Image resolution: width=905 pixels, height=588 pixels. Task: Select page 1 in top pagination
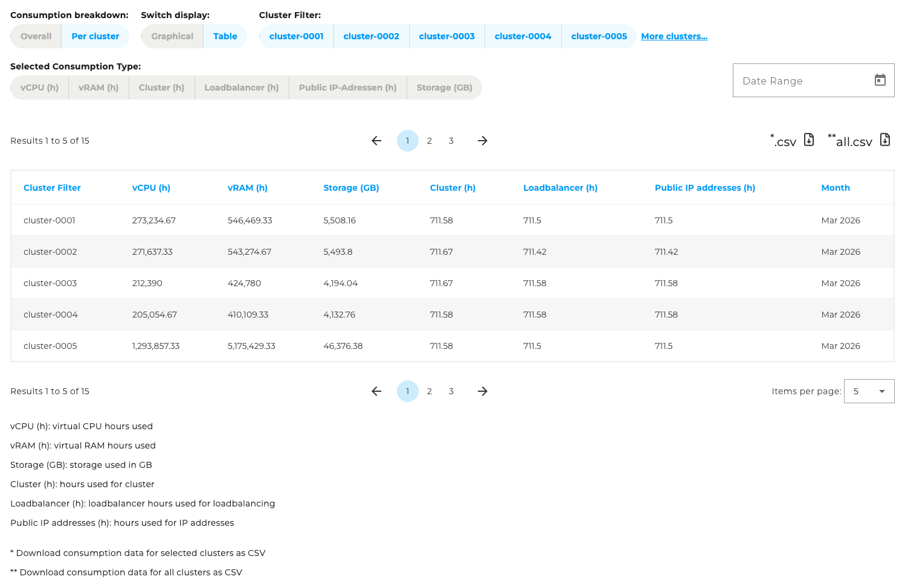[x=408, y=141]
